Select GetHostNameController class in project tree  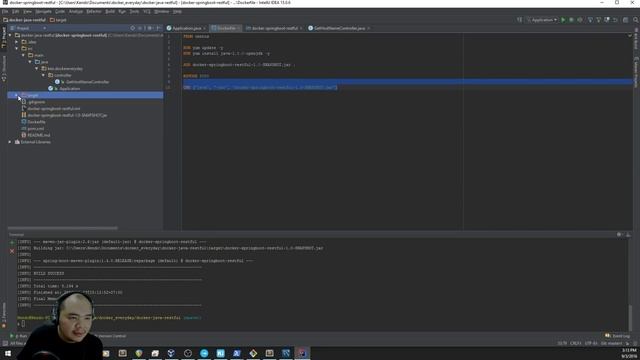87,82
